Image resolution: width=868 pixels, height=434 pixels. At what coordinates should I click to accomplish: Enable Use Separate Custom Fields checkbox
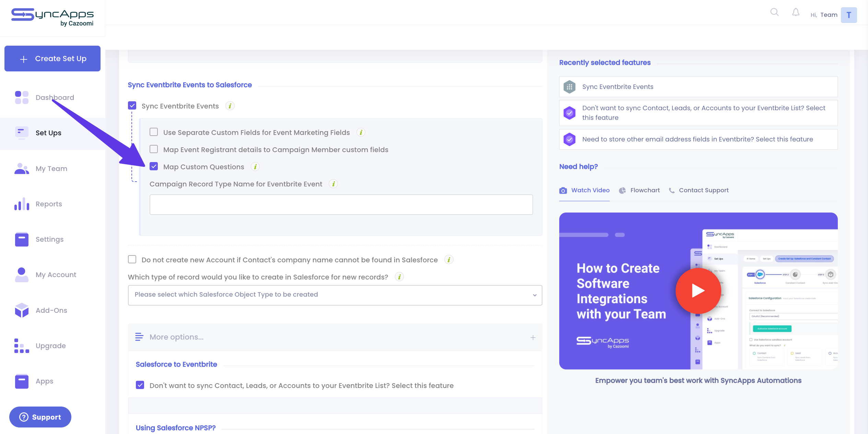(x=154, y=132)
